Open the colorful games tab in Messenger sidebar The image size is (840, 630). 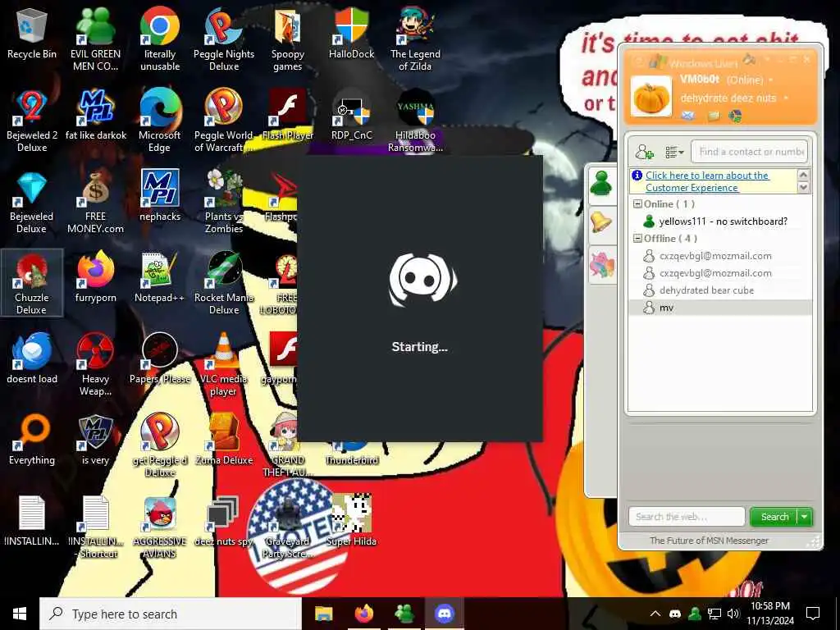click(602, 264)
